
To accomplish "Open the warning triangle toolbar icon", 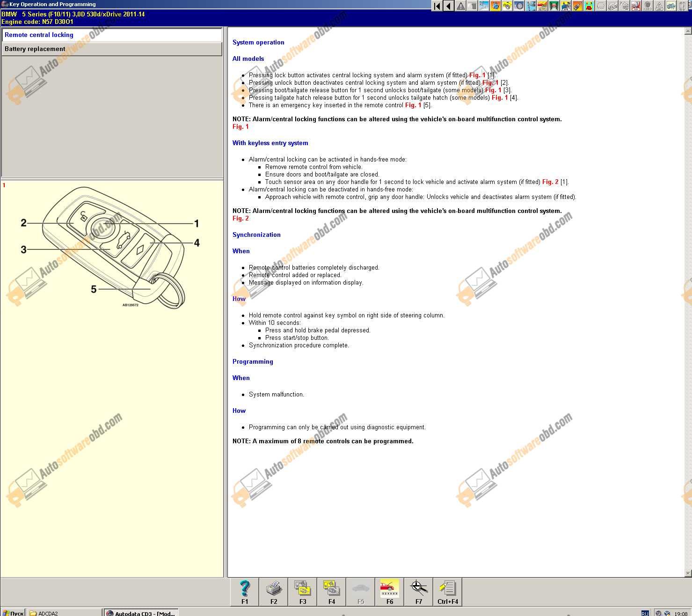I will 460,6.
